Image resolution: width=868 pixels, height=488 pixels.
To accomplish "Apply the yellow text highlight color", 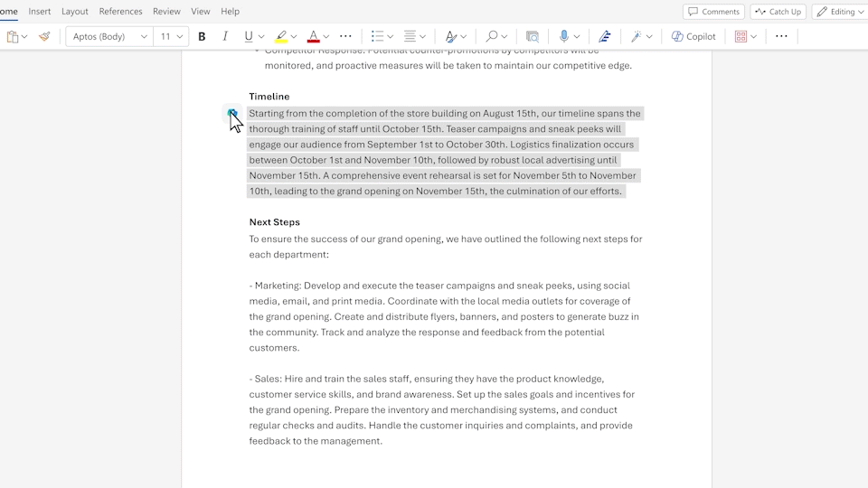I will click(281, 37).
